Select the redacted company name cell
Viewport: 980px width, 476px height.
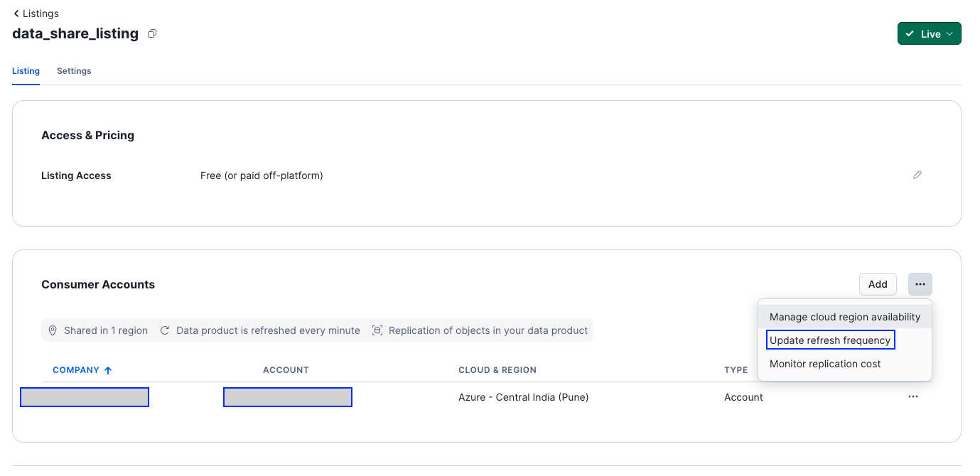tap(84, 396)
